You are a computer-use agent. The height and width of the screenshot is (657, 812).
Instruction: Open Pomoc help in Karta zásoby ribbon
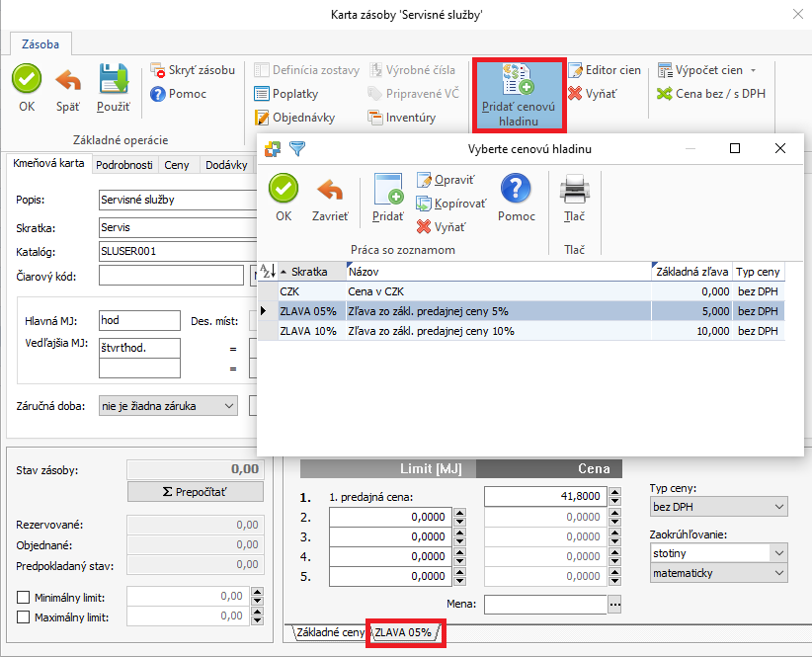(178, 94)
